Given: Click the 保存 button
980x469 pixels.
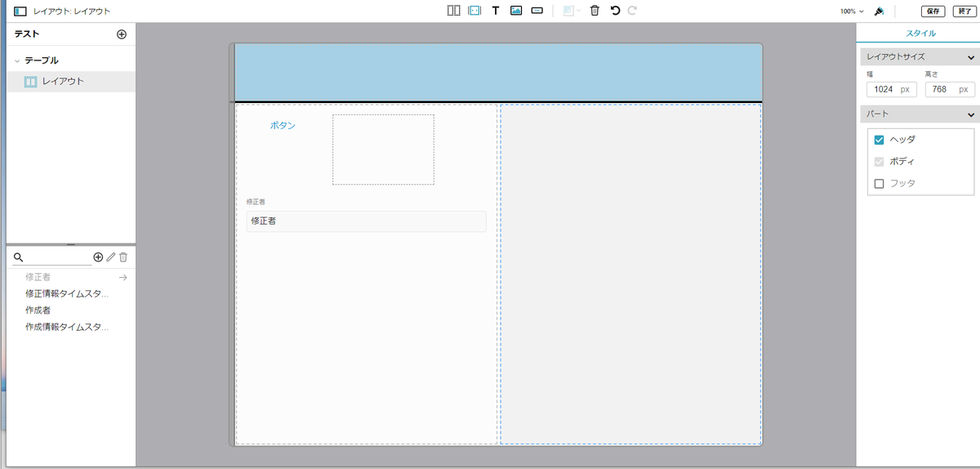Looking at the screenshot, I should (933, 11).
